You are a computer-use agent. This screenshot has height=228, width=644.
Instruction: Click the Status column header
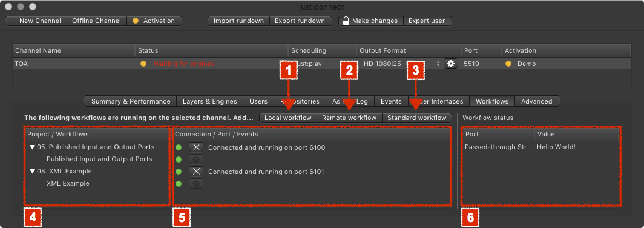pyautogui.click(x=211, y=50)
